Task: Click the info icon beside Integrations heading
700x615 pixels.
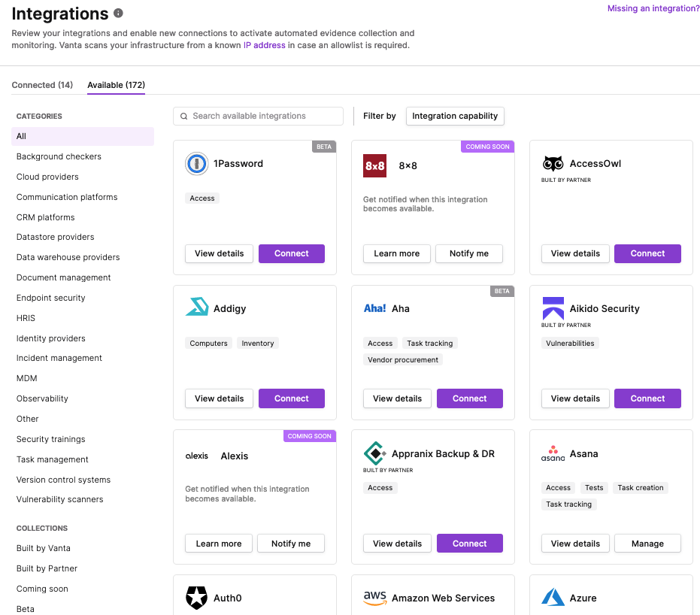Action: point(118,14)
